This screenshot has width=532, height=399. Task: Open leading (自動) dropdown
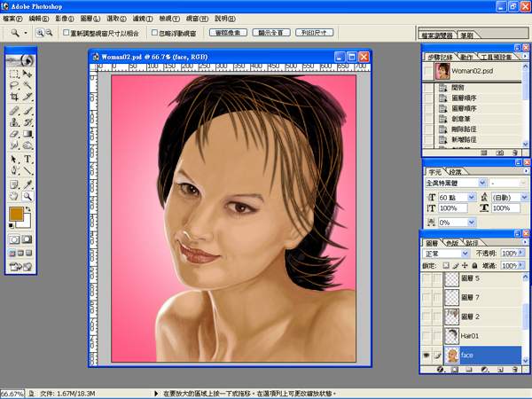tap(524, 197)
